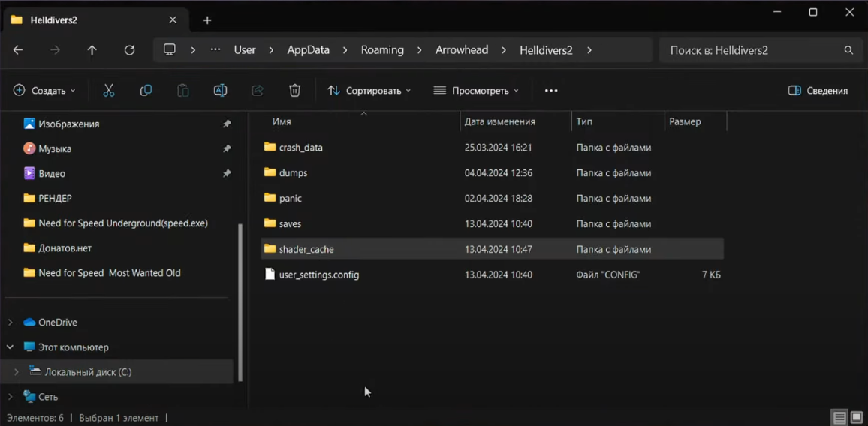Click the Share icon in toolbar
This screenshot has height=426, width=868.
pos(258,90)
